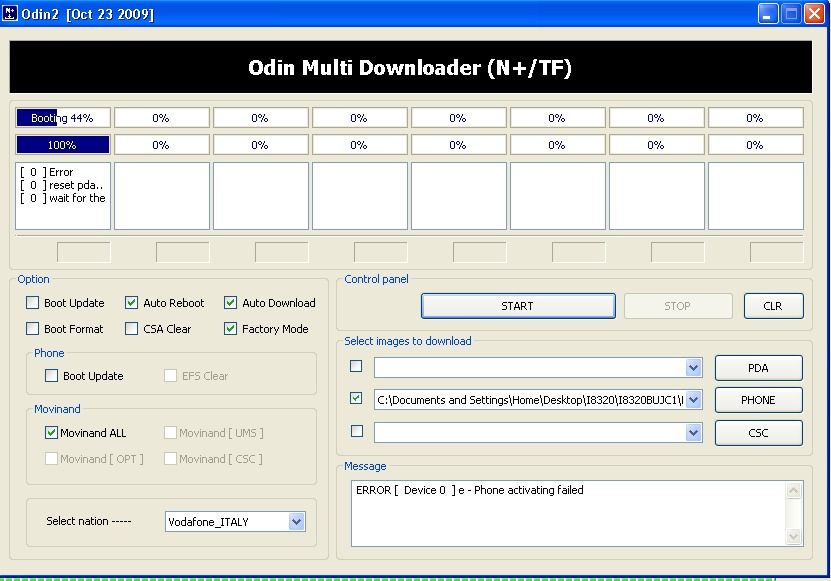Viewport: 831px width, 581px height.
Task: Open the PHONE file path dropdown arrow
Action: pos(693,400)
